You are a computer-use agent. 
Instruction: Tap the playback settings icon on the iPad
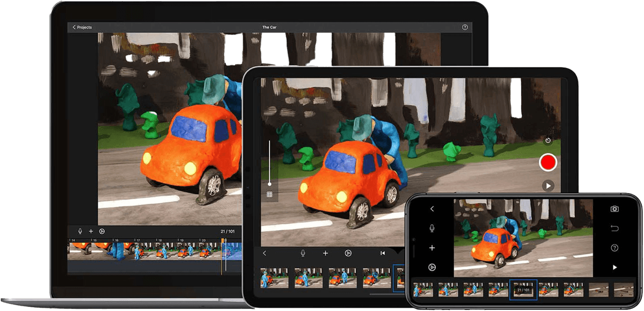coord(348,253)
